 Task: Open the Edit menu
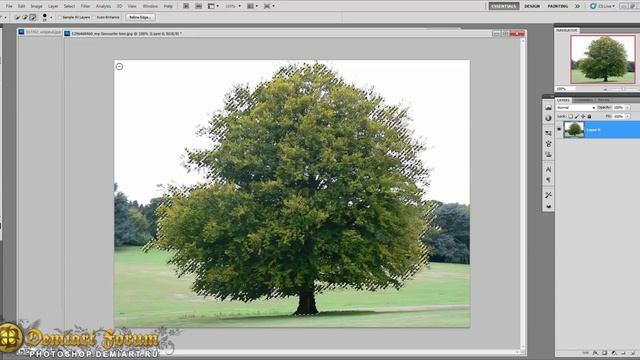(x=22, y=6)
